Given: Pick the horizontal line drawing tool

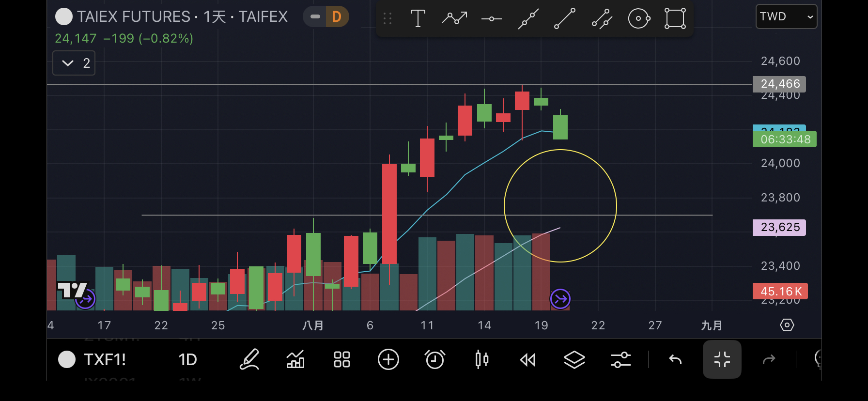Looking at the screenshot, I should (491, 19).
